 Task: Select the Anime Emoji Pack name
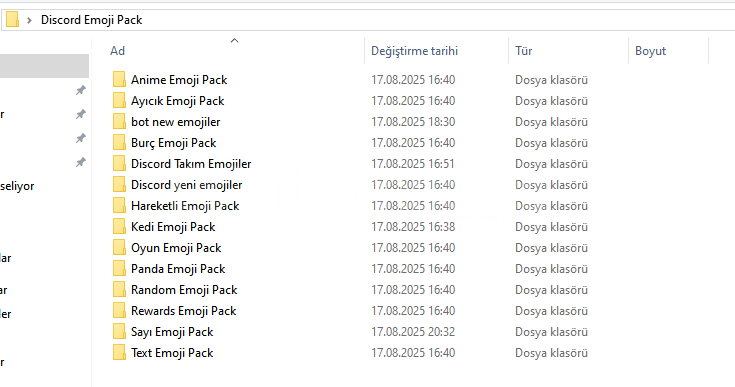(179, 80)
